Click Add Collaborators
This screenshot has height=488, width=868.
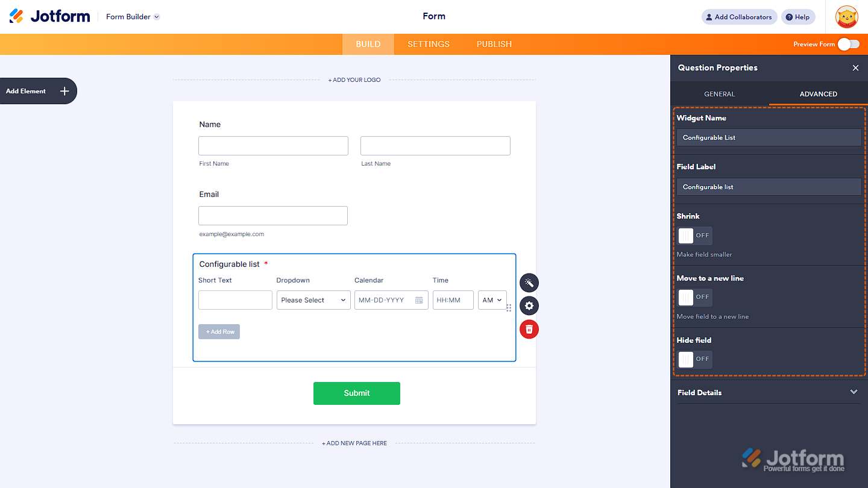pyautogui.click(x=738, y=17)
